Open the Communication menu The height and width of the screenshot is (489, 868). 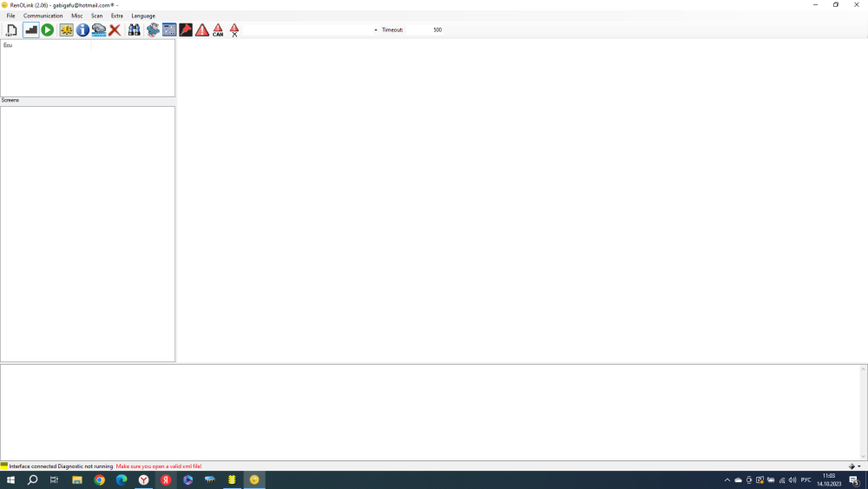43,16
